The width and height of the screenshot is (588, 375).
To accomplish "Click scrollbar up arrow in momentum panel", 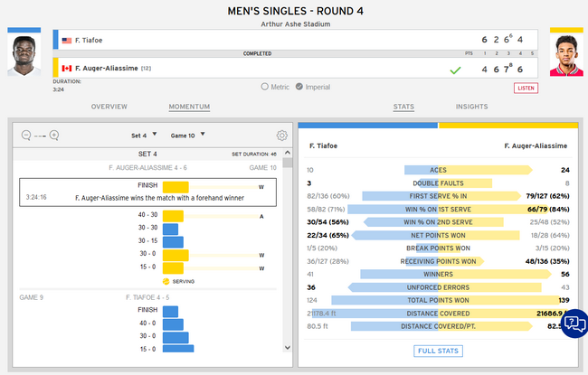I will (288, 155).
